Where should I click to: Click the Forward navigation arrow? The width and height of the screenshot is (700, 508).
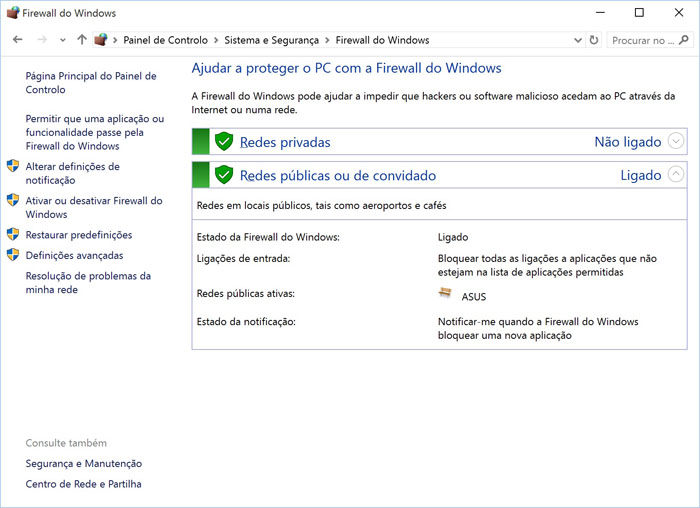[42, 40]
